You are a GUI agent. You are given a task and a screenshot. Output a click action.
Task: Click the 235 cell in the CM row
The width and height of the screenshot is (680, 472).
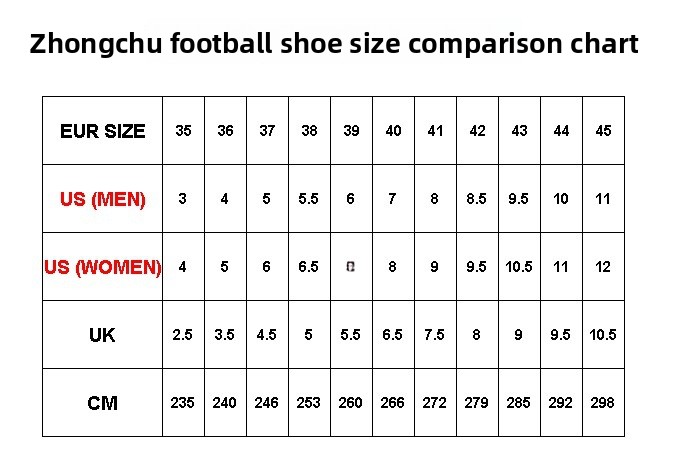183,403
